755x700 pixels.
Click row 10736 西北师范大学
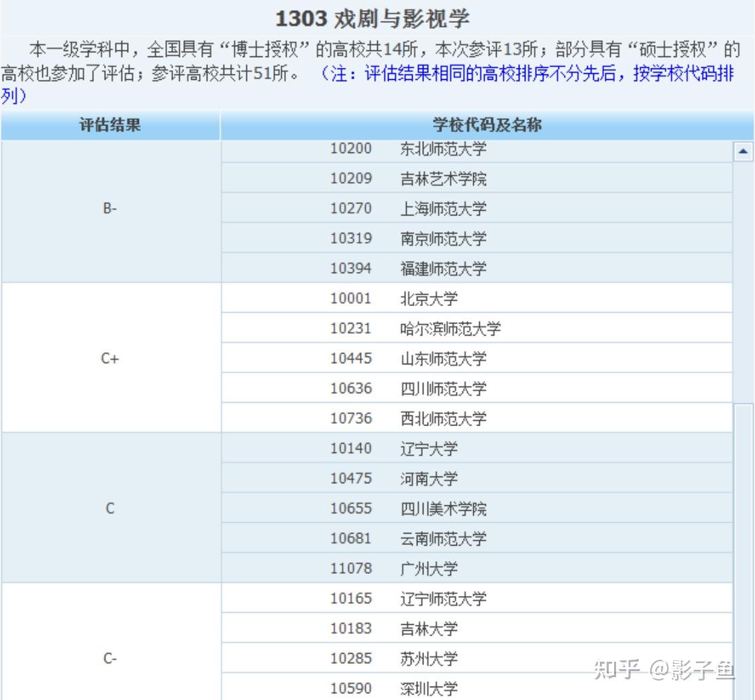click(x=476, y=418)
